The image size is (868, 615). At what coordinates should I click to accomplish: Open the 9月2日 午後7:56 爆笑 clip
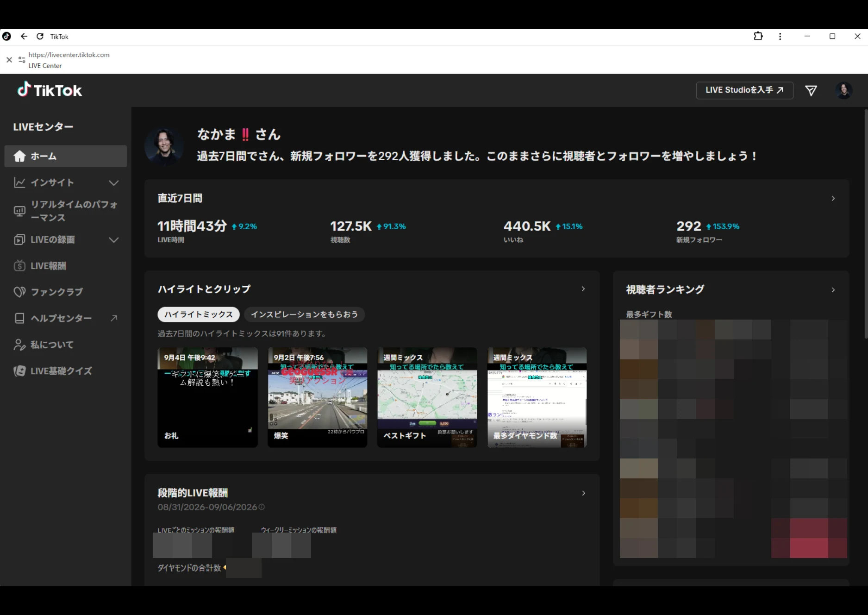coord(318,397)
